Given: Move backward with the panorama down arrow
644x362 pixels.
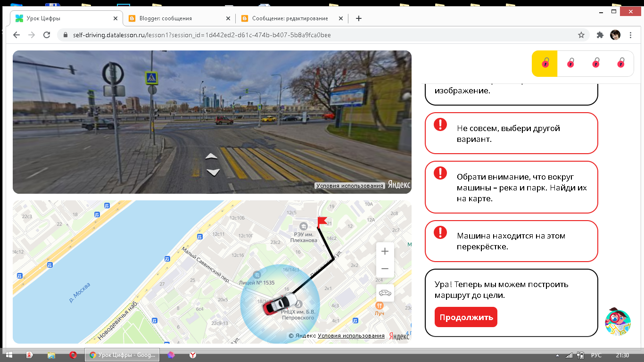Looking at the screenshot, I should pyautogui.click(x=213, y=172).
